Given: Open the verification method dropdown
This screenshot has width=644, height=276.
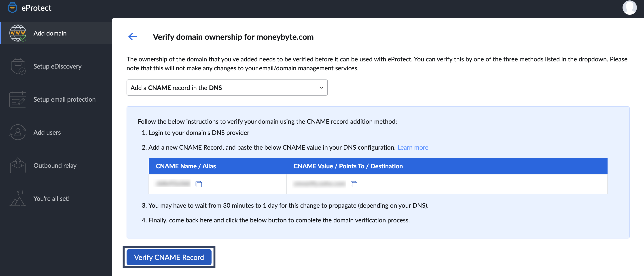Looking at the screenshot, I should click(227, 88).
